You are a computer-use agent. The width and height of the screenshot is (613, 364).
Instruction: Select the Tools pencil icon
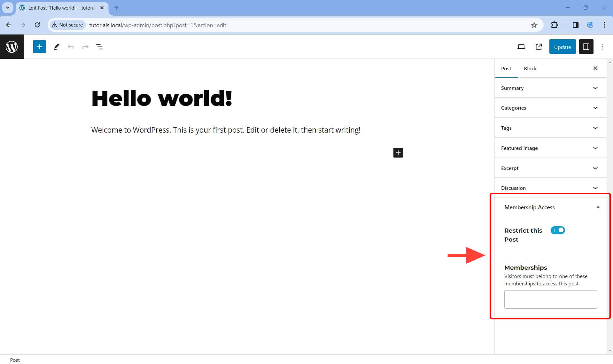coord(56,47)
